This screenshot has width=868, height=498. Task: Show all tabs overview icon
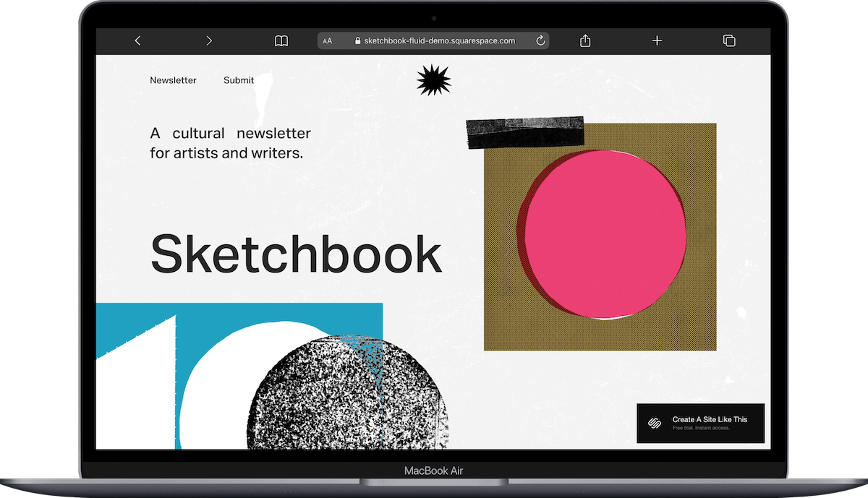click(x=729, y=41)
